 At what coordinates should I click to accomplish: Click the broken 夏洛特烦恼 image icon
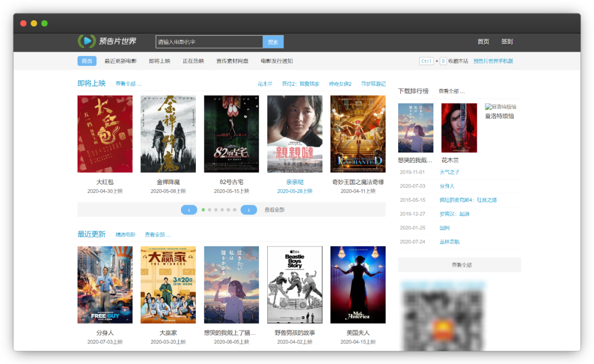488,107
